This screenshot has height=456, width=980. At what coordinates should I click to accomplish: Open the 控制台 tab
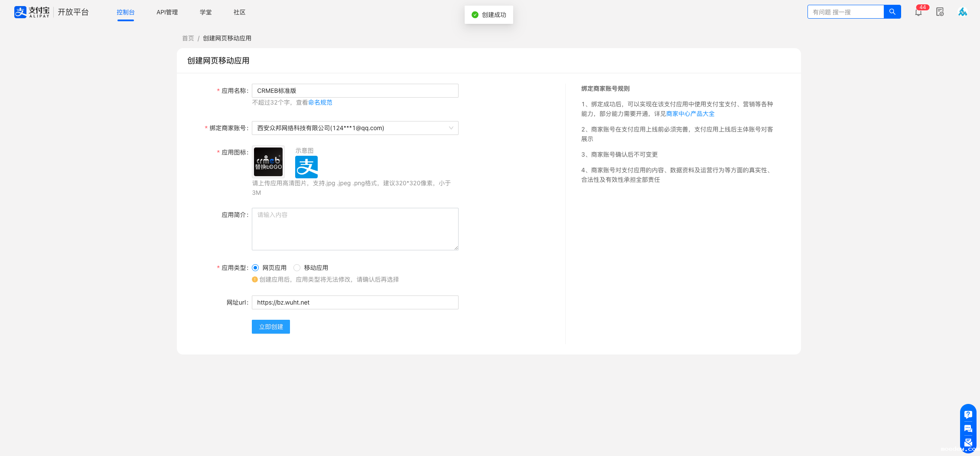tap(125, 12)
